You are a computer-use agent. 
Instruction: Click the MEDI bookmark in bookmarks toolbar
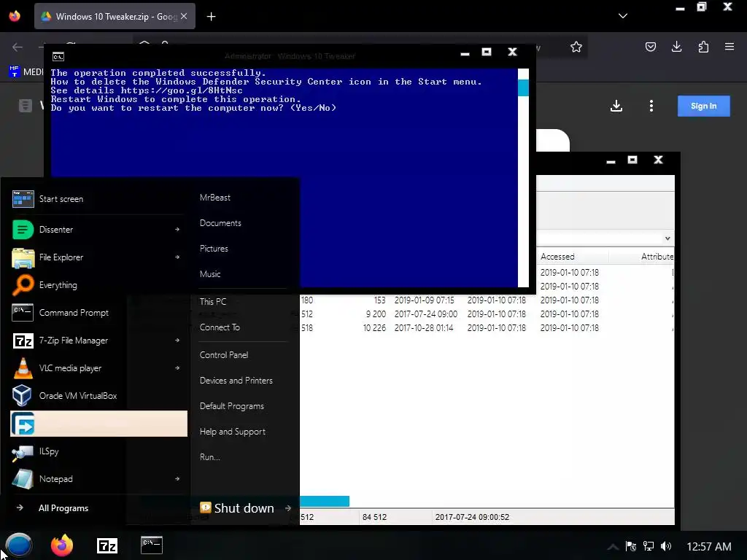coord(26,71)
